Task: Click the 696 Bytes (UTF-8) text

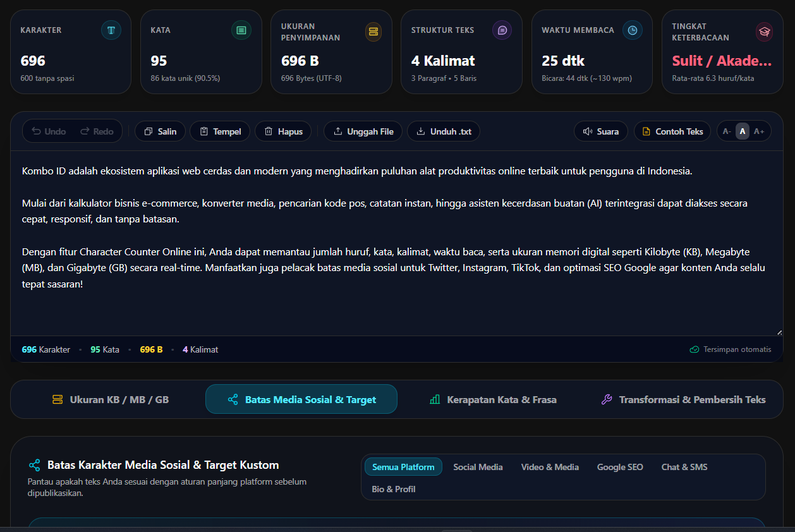Action: [311, 78]
